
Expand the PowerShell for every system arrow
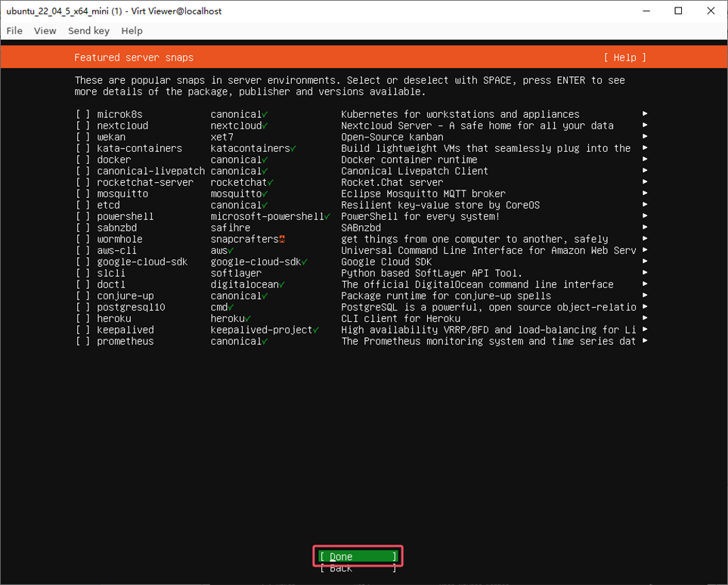[x=645, y=216]
